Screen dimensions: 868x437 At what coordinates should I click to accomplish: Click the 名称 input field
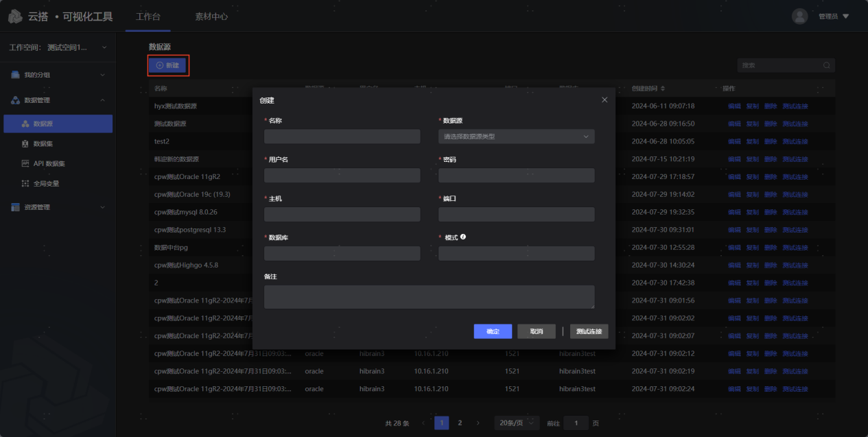pos(342,137)
